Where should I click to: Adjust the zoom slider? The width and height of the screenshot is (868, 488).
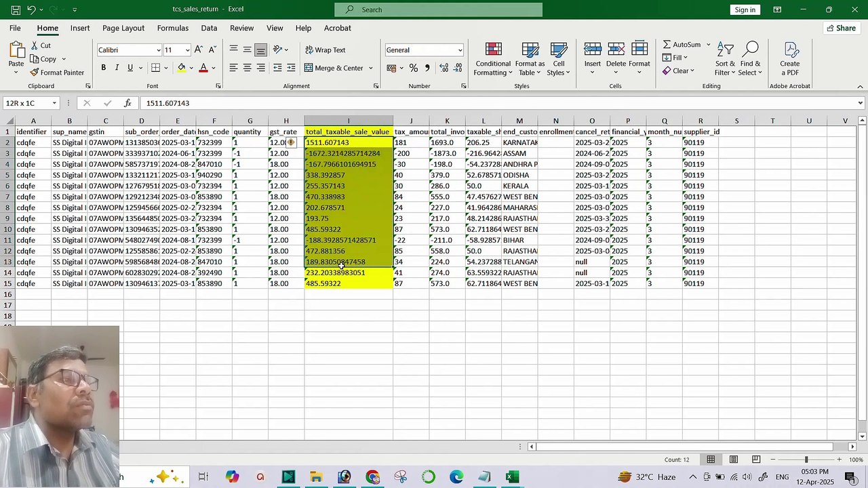806,460
